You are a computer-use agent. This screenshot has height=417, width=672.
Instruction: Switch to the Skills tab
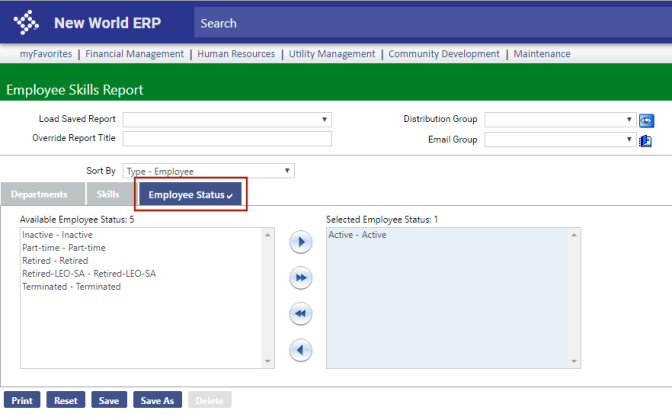[111, 194]
